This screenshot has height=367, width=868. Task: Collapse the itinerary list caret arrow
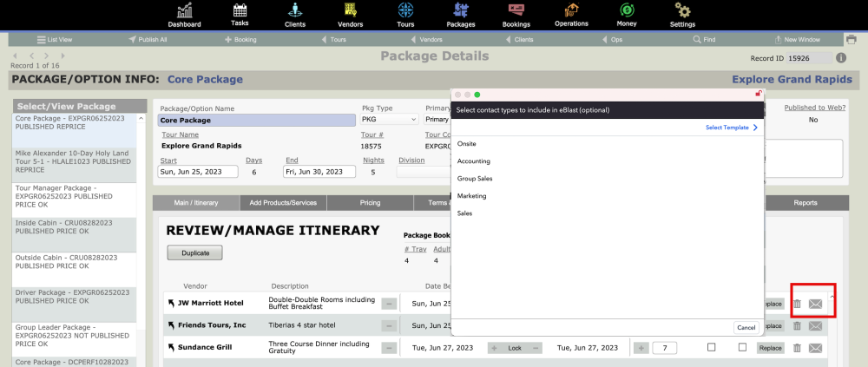point(832,298)
